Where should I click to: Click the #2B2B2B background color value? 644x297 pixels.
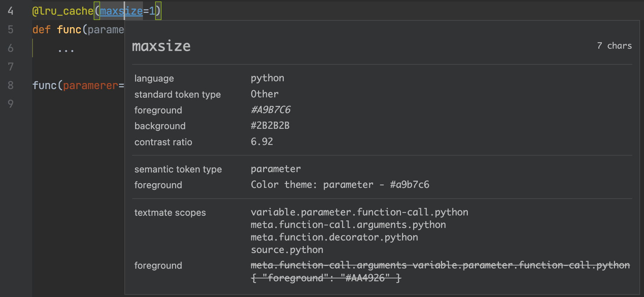(270, 126)
